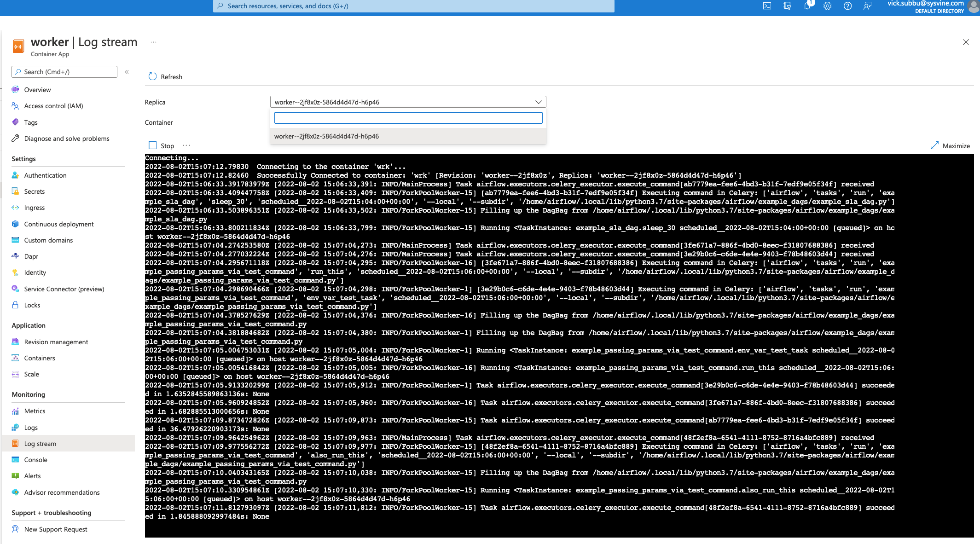Open the notifications bell
Image resolution: width=980 pixels, height=544 pixels.
[807, 6]
